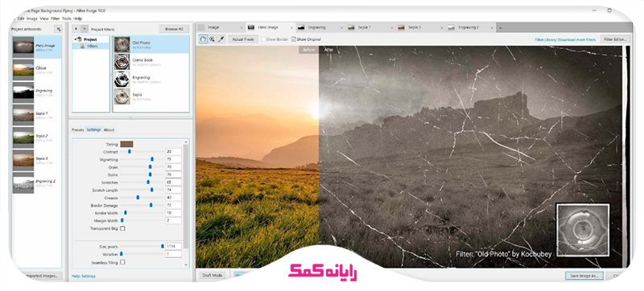Viewport: 644px width, 291px height.
Task: Collapse the Project tree node
Action: pyautogui.click(x=75, y=39)
